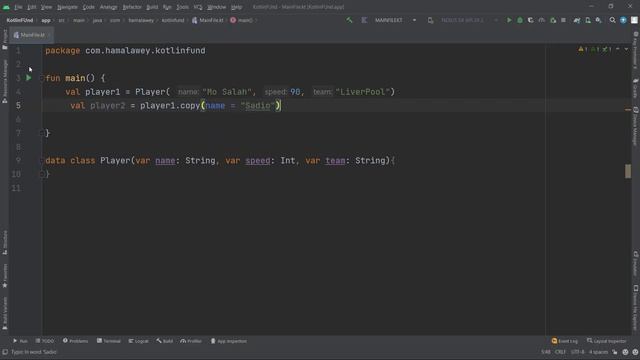Viewport: 640px width, 360px height.
Task: Open the Profiler tool window
Action: [191, 341]
